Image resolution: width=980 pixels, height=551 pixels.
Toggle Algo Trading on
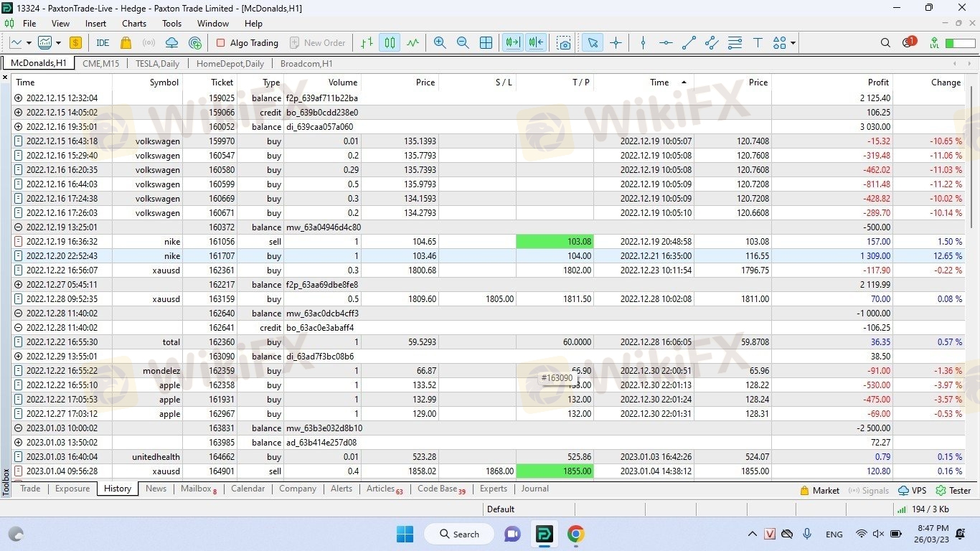(x=247, y=43)
